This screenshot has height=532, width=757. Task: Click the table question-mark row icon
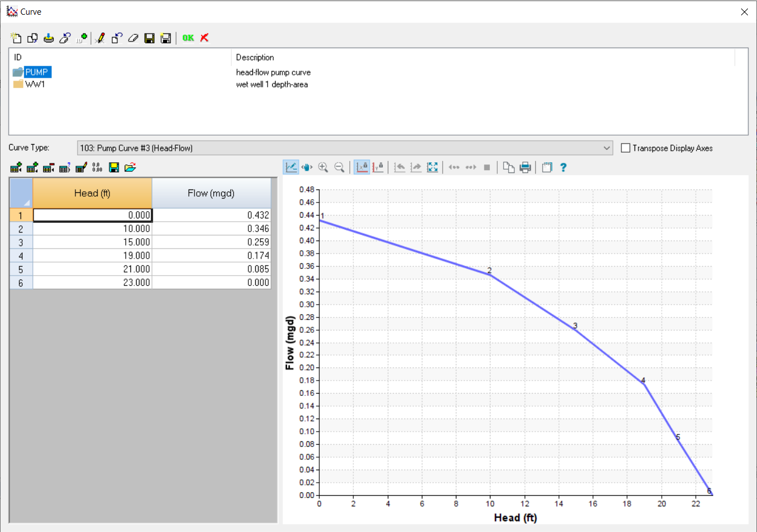click(x=65, y=167)
